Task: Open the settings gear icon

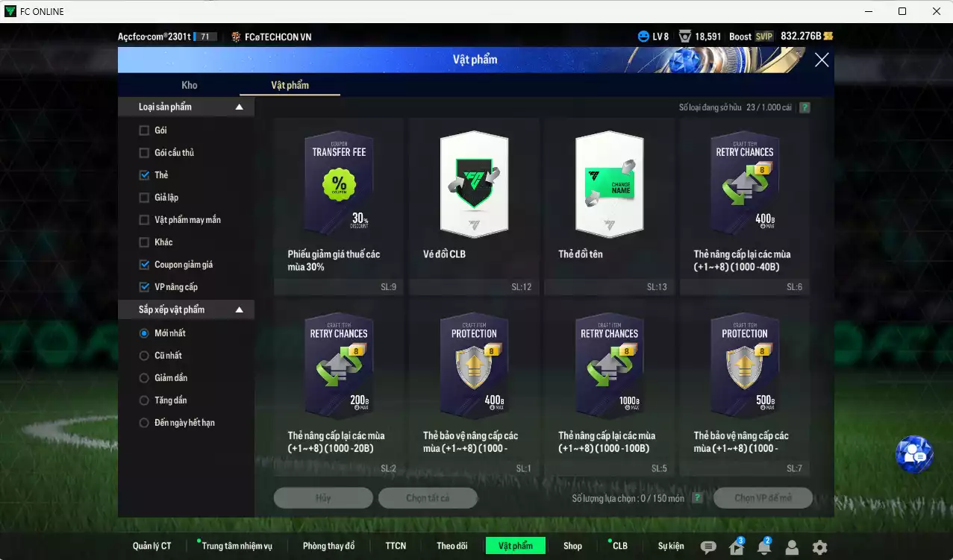Action: (819, 547)
